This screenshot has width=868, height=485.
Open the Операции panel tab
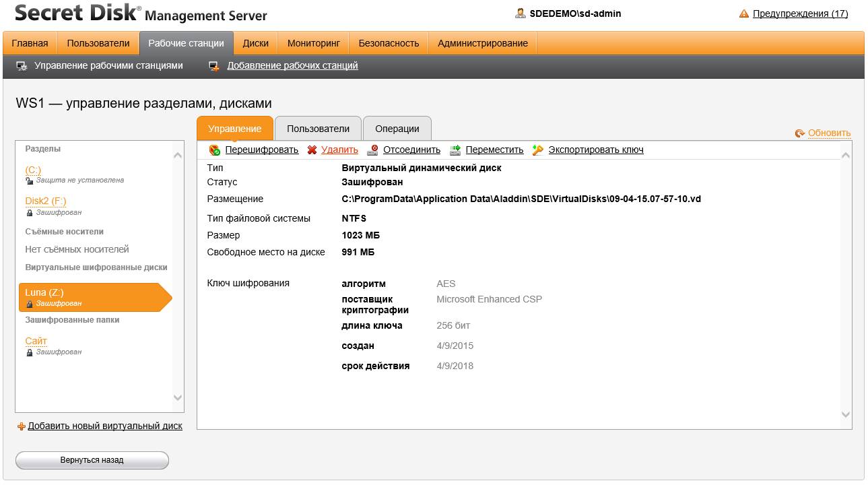pyautogui.click(x=397, y=129)
